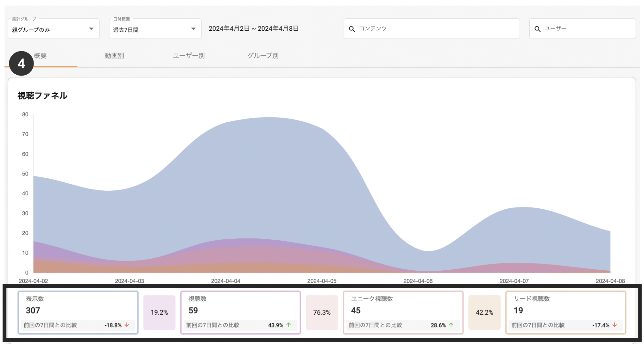Open the 集計グループ dropdown arrow
Image resolution: width=644 pixels, height=344 pixels.
coord(91,29)
